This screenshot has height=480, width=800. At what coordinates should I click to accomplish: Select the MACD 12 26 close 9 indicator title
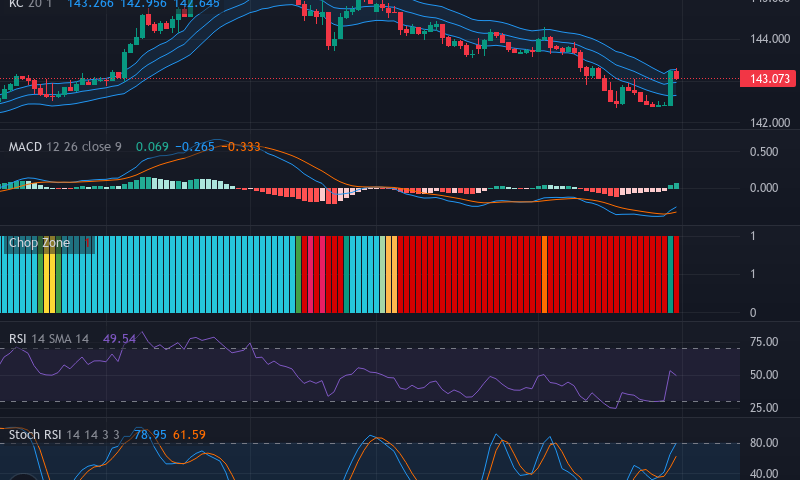pyautogui.click(x=65, y=147)
